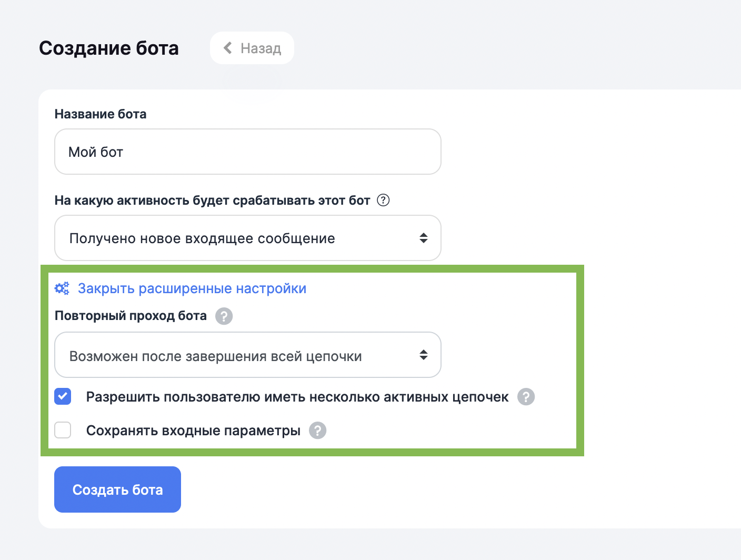Image resolution: width=741 pixels, height=560 pixels.
Task: Collapse via 'Закрыть расширенные настройки' link
Action: coord(192,288)
